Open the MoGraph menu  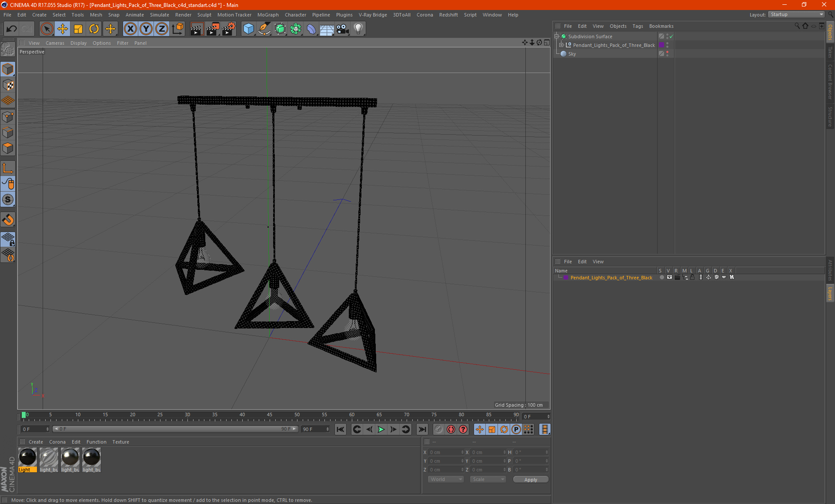click(268, 15)
